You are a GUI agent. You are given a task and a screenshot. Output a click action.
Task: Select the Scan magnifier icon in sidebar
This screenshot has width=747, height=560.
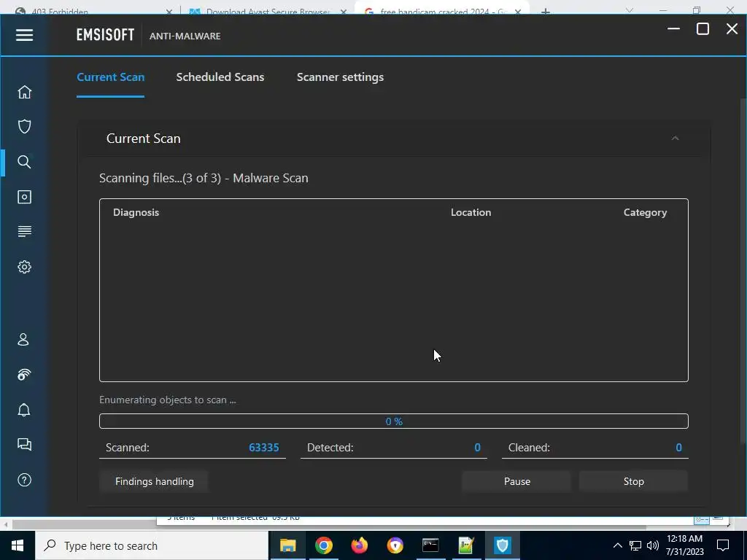24,162
